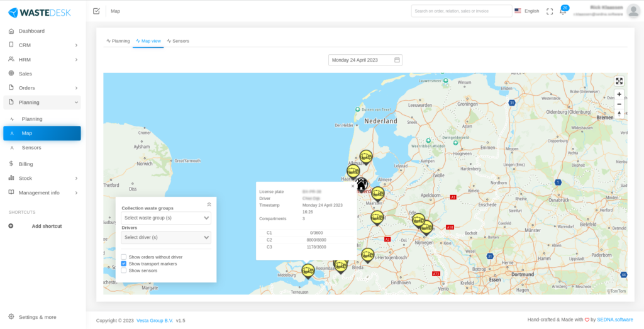Viewport: 644px width, 329px height.
Task: Open the Dashboard home icon
Action: [x=11, y=31]
